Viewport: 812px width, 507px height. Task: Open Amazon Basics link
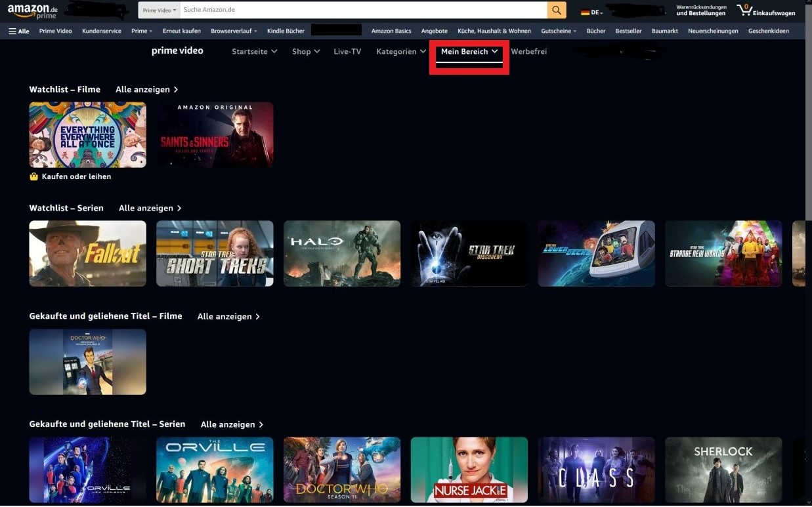pyautogui.click(x=391, y=31)
